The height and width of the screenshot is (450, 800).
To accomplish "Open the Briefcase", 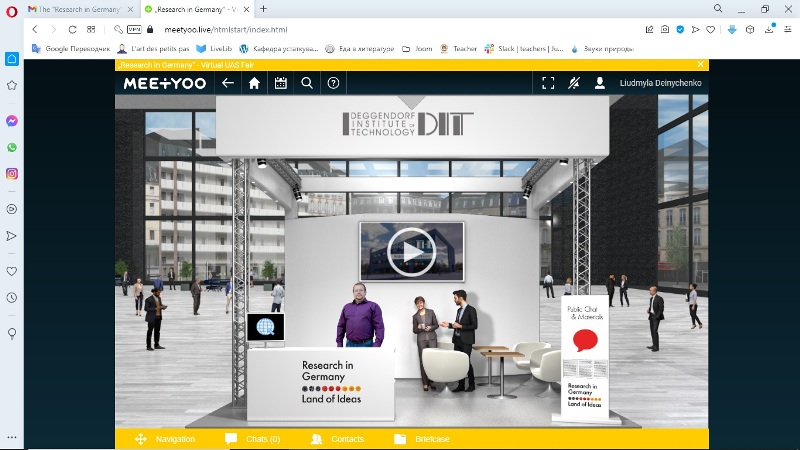I will (x=422, y=439).
